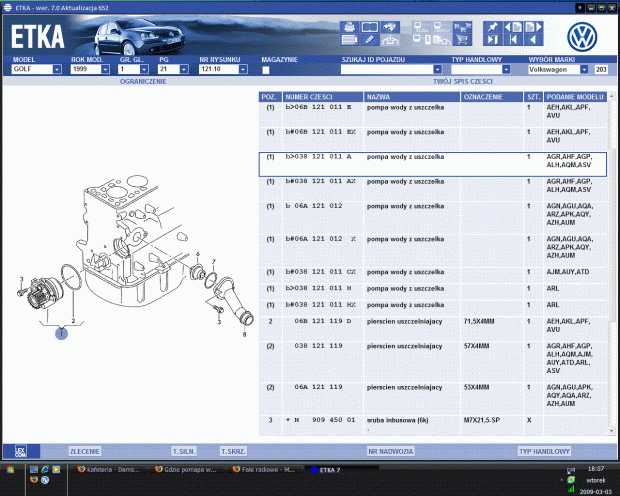Click the T.SKRZ. button

point(233,451)
